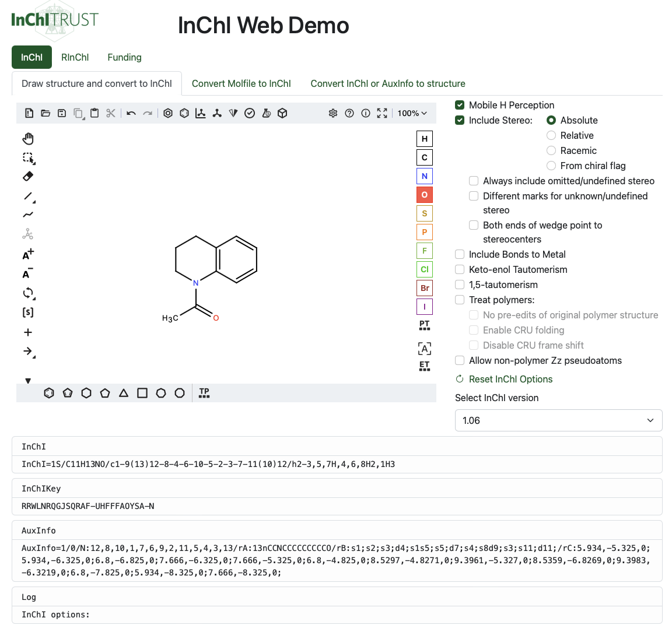Select the hand pan tool
Viewport: 672px width, 632px height.
[28, 138]
